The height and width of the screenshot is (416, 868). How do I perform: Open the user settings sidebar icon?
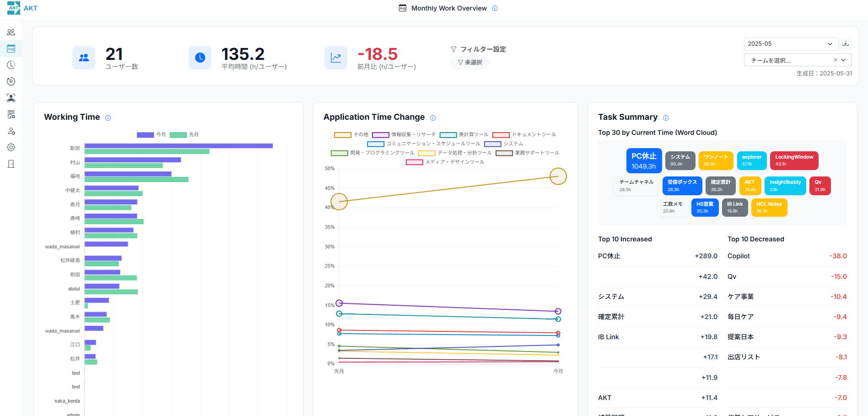(11, 131)
